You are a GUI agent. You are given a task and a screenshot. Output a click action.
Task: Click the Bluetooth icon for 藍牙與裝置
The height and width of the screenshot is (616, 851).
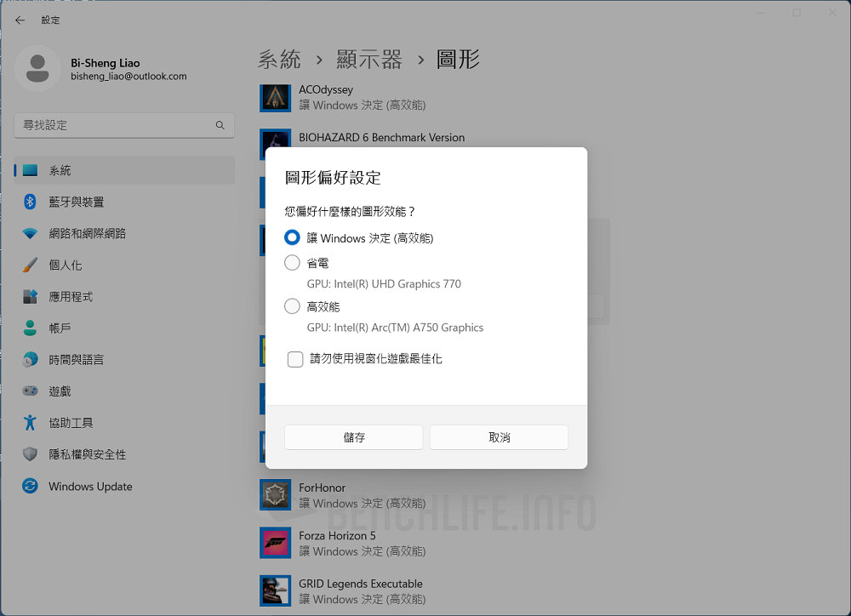click(x=31, y=202)
